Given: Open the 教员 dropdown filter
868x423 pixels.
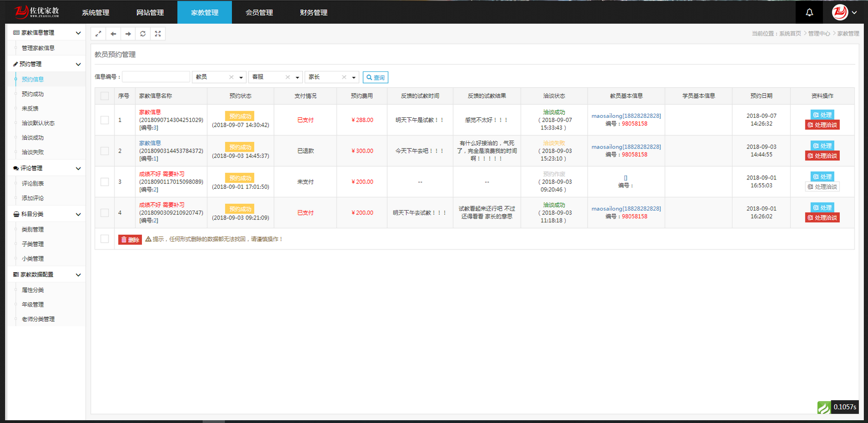Looking at the screenshot, I should click(219, 77).
